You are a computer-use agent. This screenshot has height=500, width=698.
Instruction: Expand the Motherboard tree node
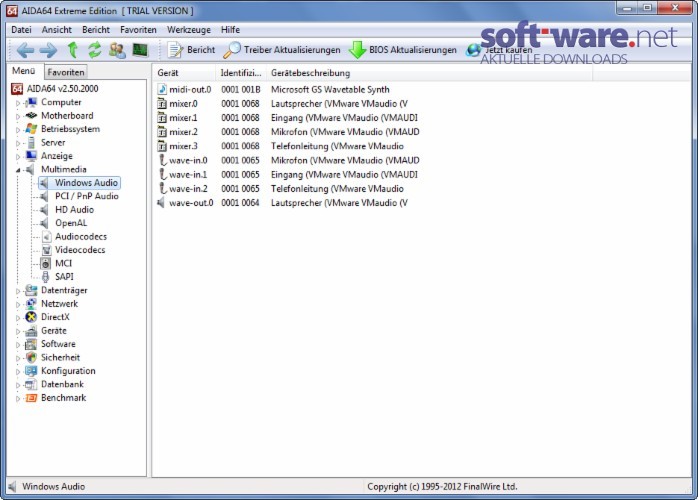click(x=18, y=116)
